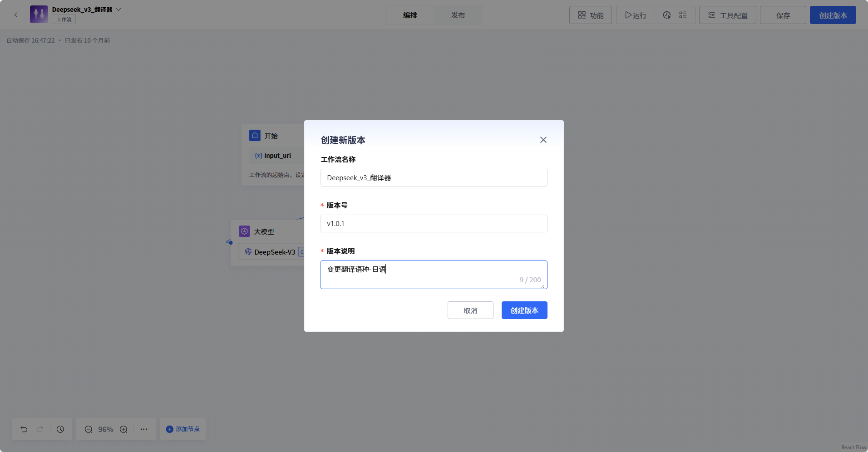
Task: Switch to the 编排 tab
Action: tap(410, 15)
